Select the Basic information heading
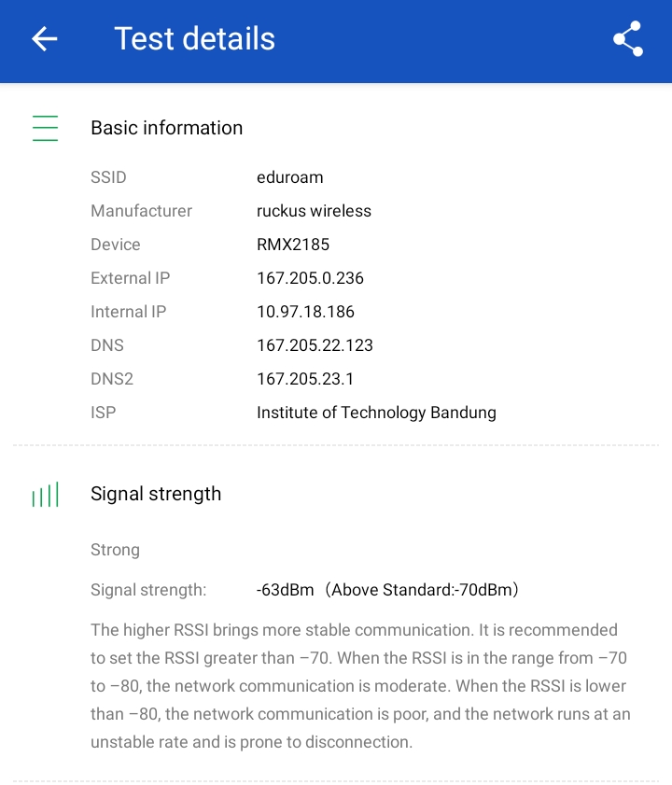Viewport: 672px width, 785px height. pyautogui.click(x=166, y=128)
